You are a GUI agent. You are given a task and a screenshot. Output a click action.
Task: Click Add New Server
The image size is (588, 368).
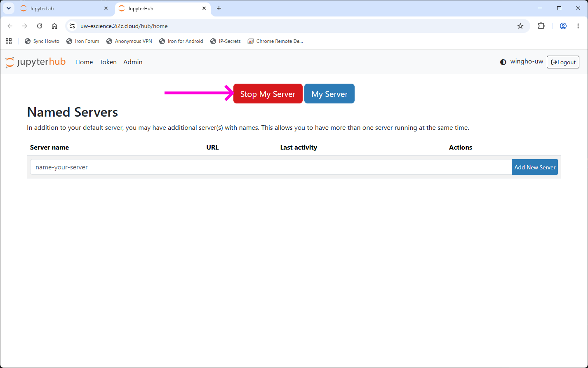point(535,167)
